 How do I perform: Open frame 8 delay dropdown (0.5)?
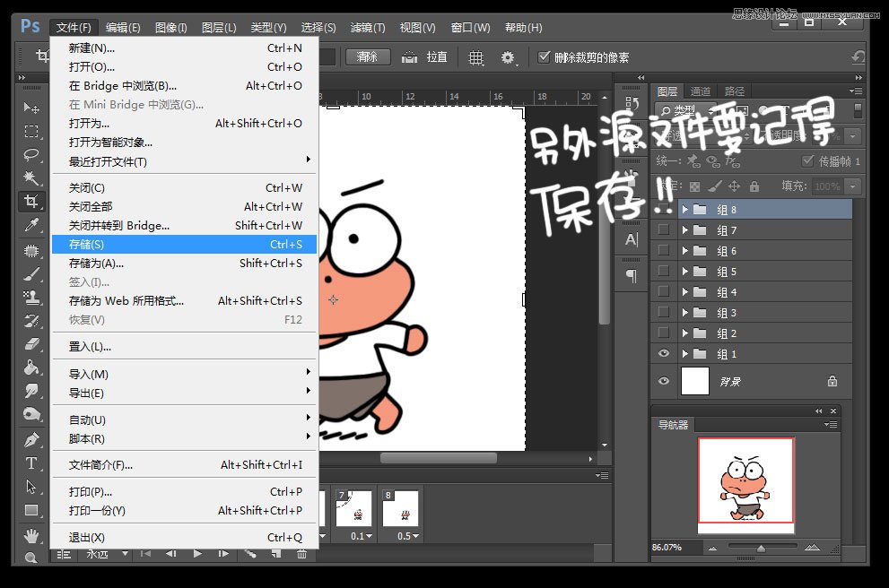coord(415,536)
